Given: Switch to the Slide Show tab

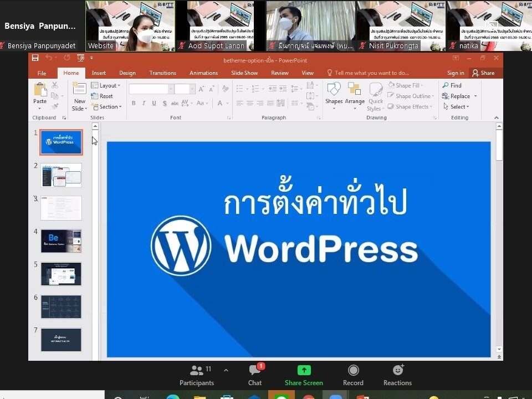Looking at the screenshot, I should [x=244, y=73].
